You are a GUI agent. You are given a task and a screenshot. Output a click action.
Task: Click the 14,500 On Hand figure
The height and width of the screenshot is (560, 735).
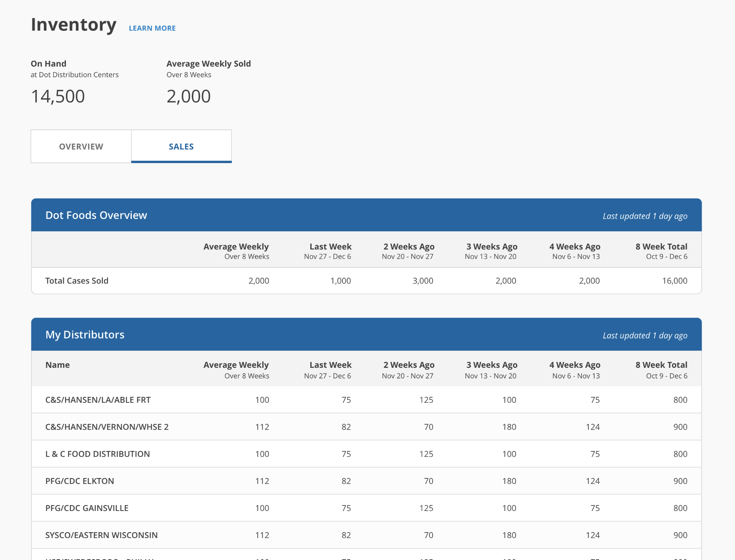click(58, 96)
